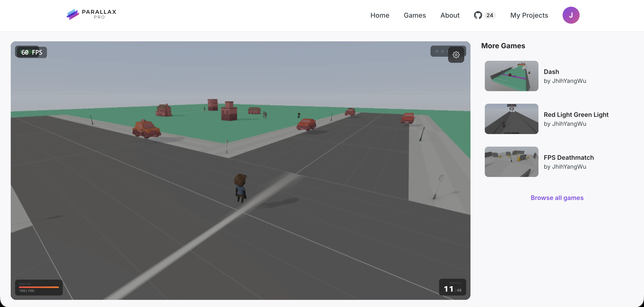Click the Parallax Pro logo
The height and width of the screenshot is (307, 644).
click(x=91, y=14)
